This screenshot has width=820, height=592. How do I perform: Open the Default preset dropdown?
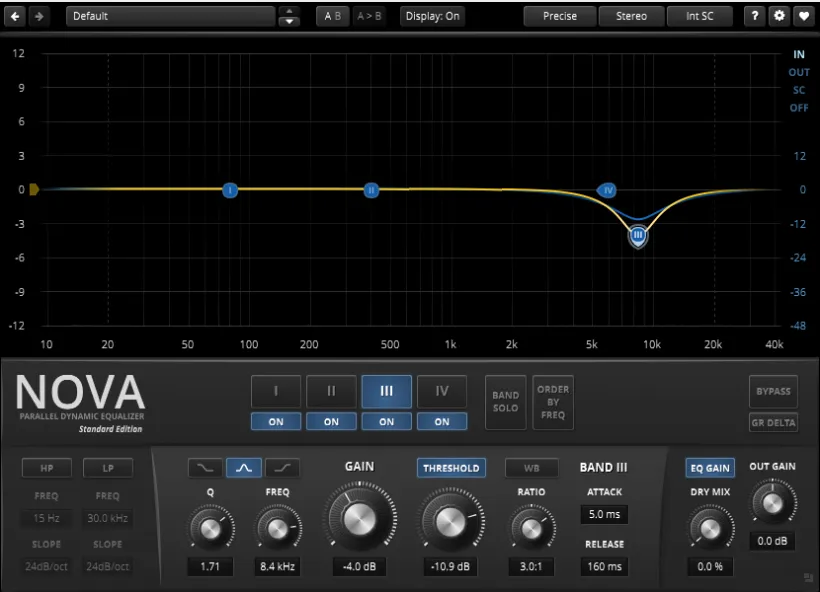(170, 16)
